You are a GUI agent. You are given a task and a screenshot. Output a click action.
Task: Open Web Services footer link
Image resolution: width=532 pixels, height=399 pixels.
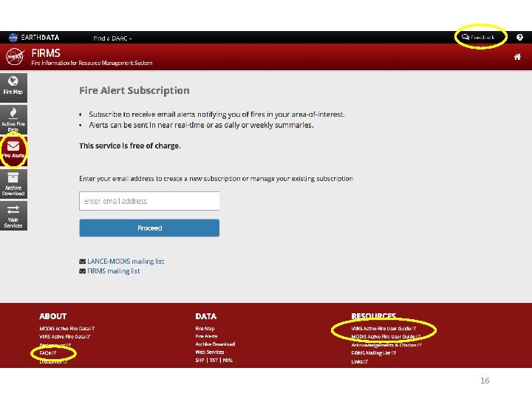click(x=210, y=352)
